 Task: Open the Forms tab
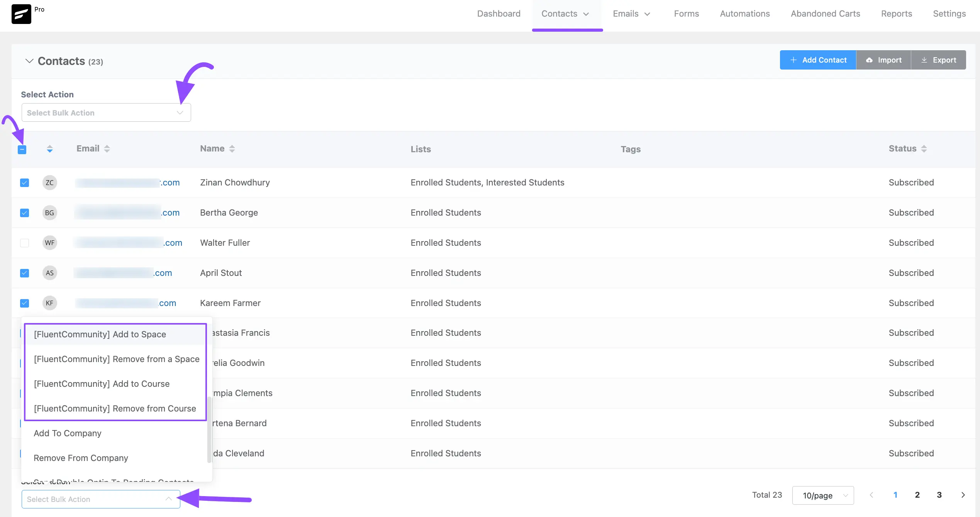(x=687, y=14)
